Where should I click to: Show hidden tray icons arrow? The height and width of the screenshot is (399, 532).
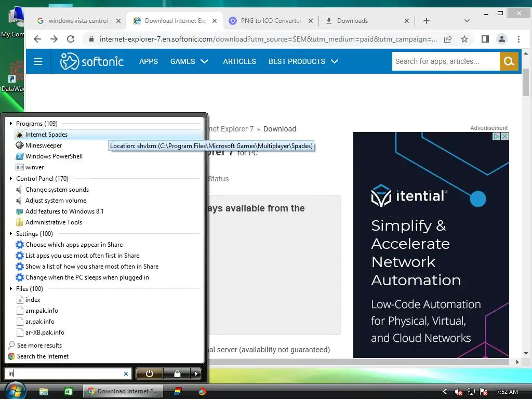pyautogui.click(x=445, y=392)
